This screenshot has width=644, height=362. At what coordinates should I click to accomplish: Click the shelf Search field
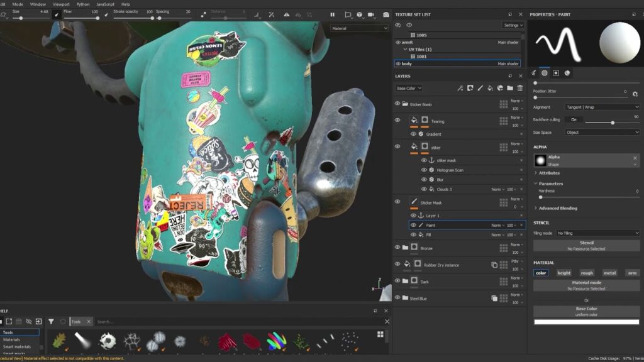point(238,322)
